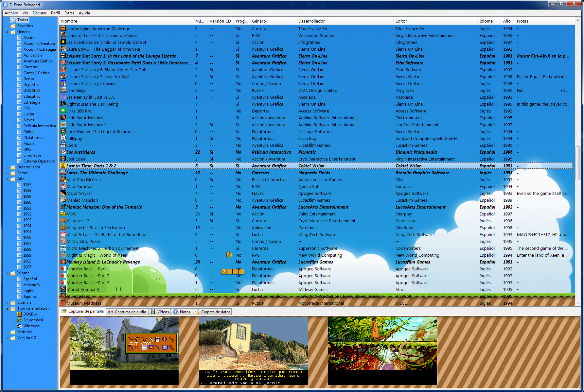Select the 1993 year filter
The image size is (584, 392).
click(x=27, y=220)
